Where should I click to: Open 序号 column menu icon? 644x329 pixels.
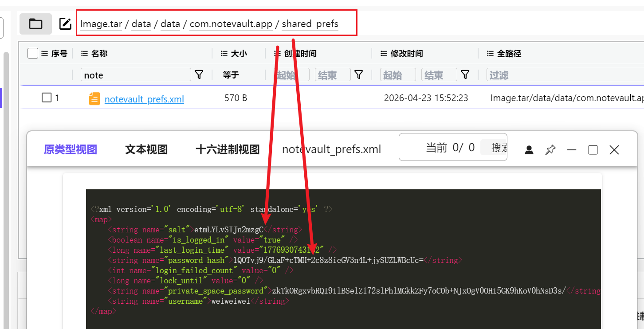tap(44, 54)
